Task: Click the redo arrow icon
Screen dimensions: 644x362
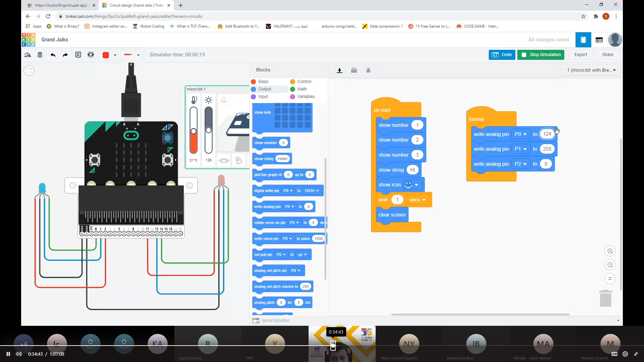Action: 65,55
